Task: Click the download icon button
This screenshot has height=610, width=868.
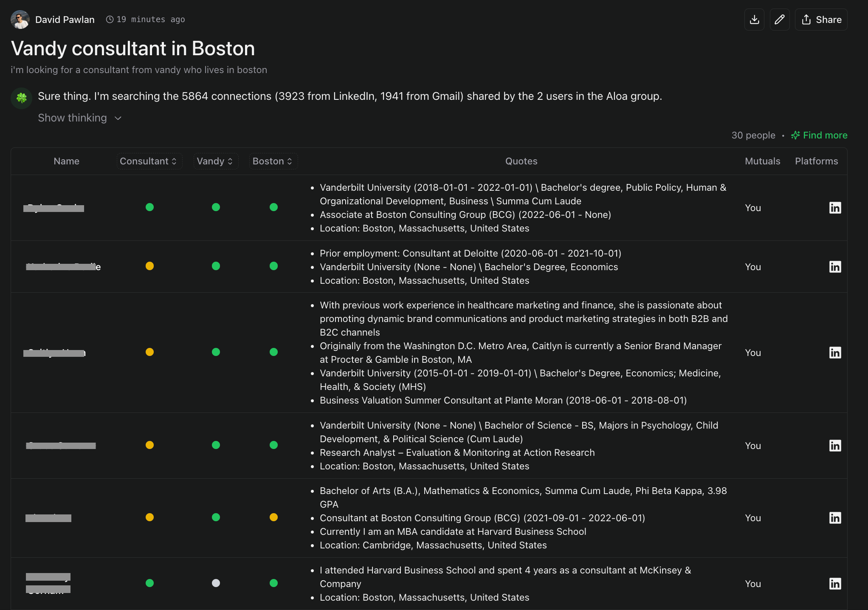Action: [x=754, y=20]
